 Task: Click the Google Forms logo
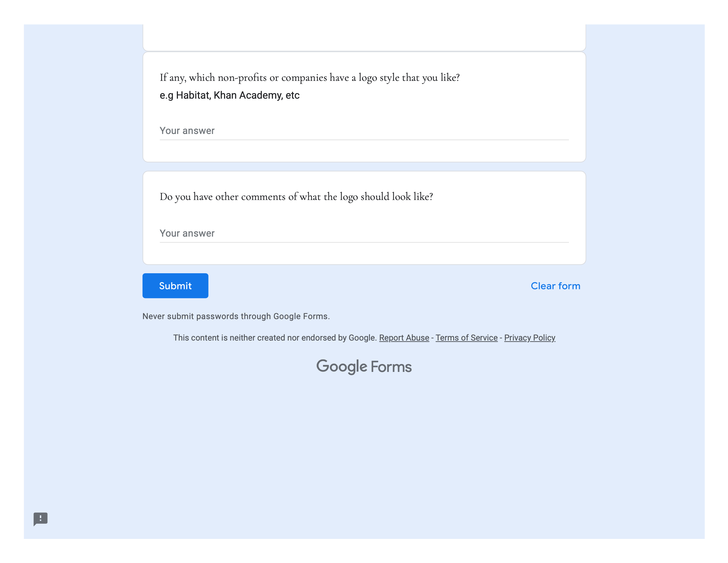[364, 367]
